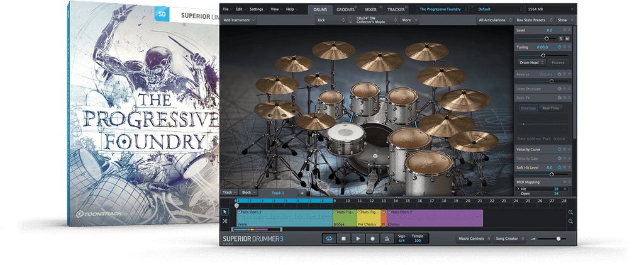Mute the kick with the M button
Viewport: 644px width, 265px height.
(567, 38)
